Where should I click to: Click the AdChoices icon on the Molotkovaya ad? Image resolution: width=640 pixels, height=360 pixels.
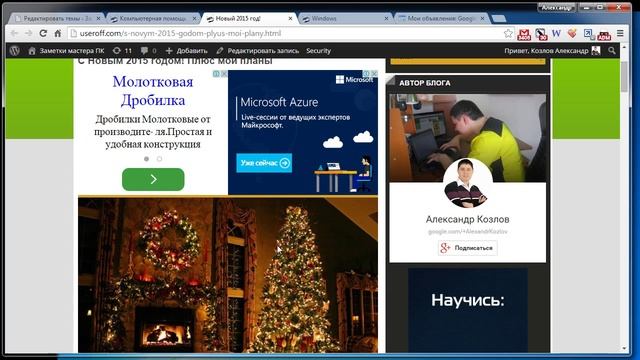tap(216, 74)
